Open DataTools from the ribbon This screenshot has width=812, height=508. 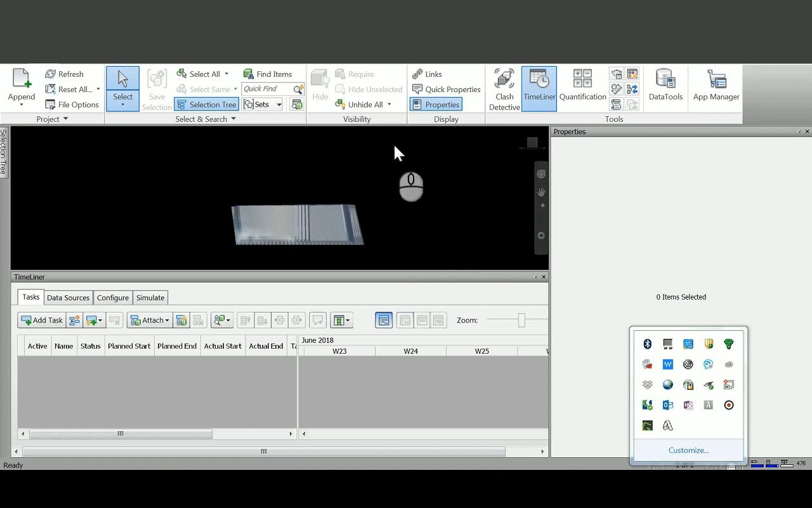[x=665, y=83]
